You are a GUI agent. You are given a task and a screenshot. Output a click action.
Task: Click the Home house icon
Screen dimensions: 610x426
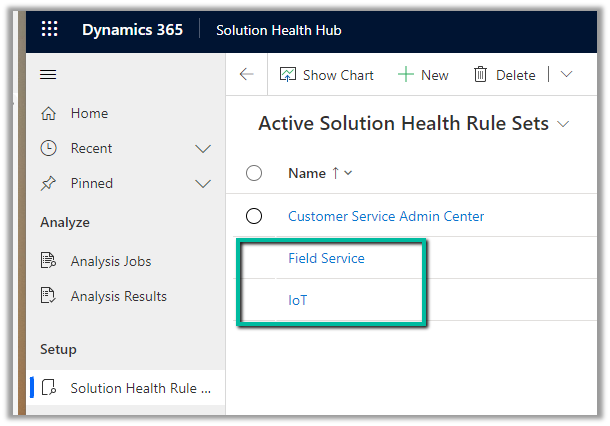[x=48, y=114]
